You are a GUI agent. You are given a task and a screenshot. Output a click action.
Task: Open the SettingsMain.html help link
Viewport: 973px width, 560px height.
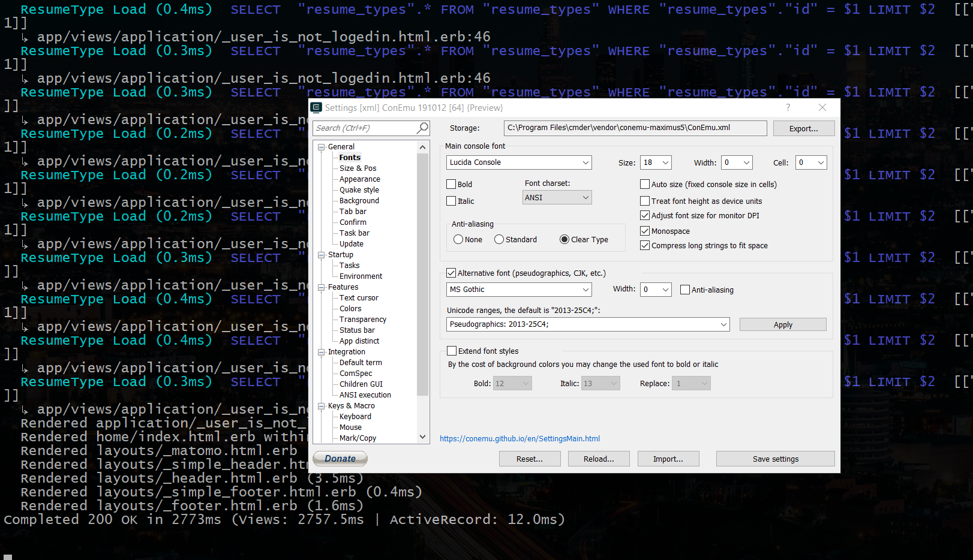click(x=519, y=439)
